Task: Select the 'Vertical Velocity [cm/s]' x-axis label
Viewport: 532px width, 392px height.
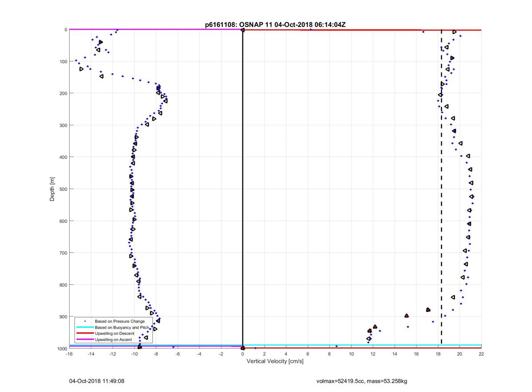Action: (275, 361)
